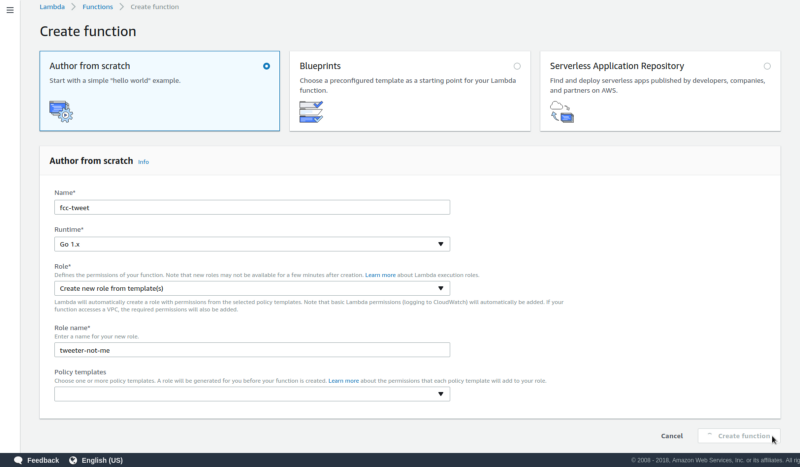Viewport: 800px width, 467px height.
Task: Click the Author from scratch gear icon
Action: (x=61, y=111)
